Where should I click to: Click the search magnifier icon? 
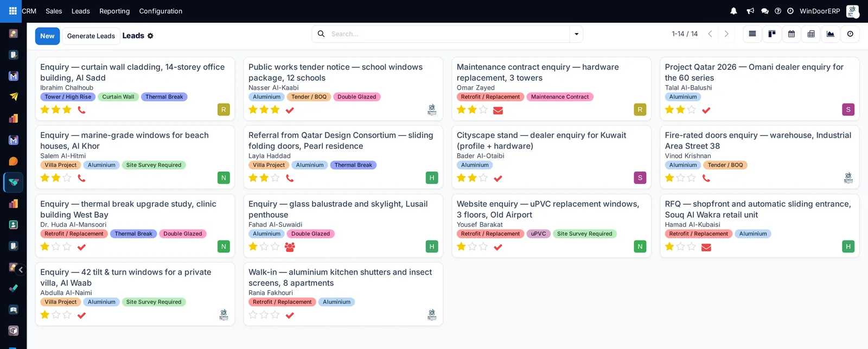tap(321, 34)
